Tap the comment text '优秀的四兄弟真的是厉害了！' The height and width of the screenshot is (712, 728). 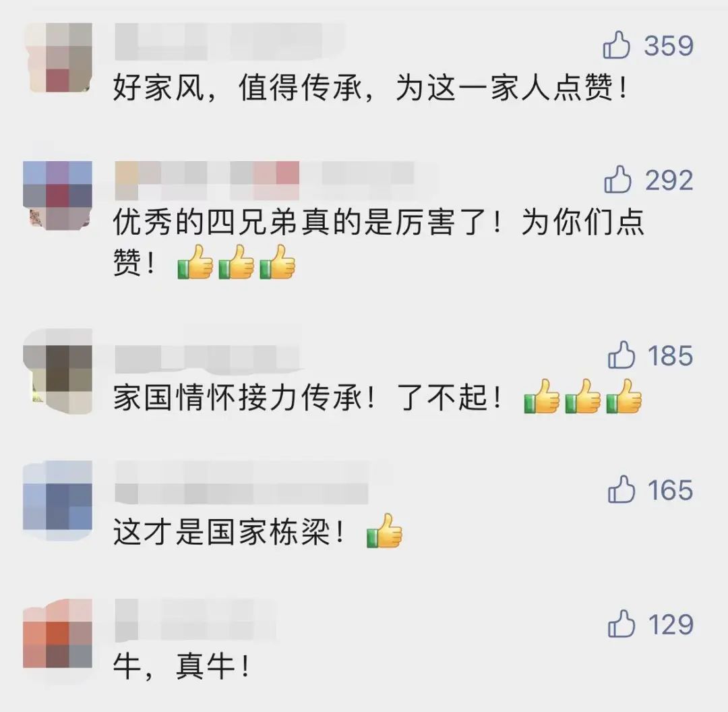[x=308, y=222]
